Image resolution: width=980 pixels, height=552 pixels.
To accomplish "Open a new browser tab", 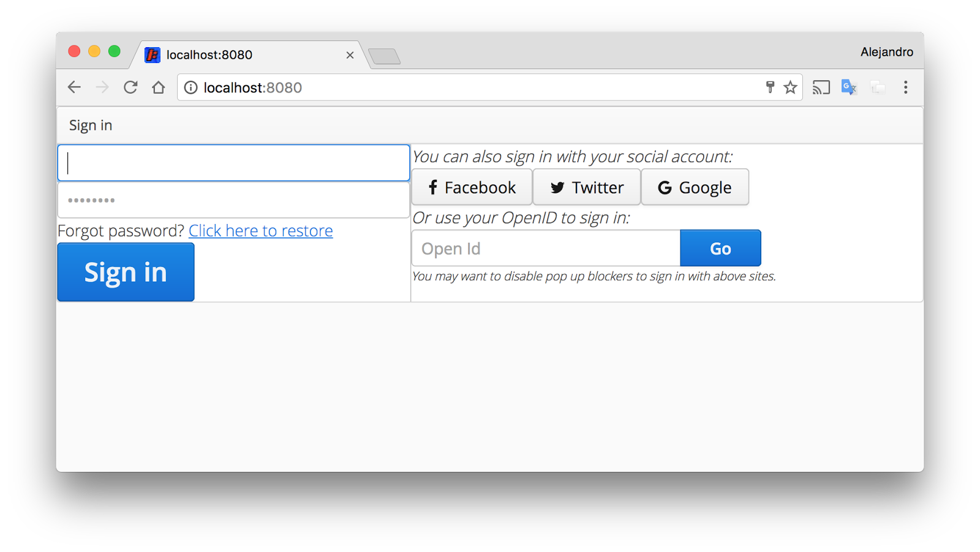I will 385,56.
